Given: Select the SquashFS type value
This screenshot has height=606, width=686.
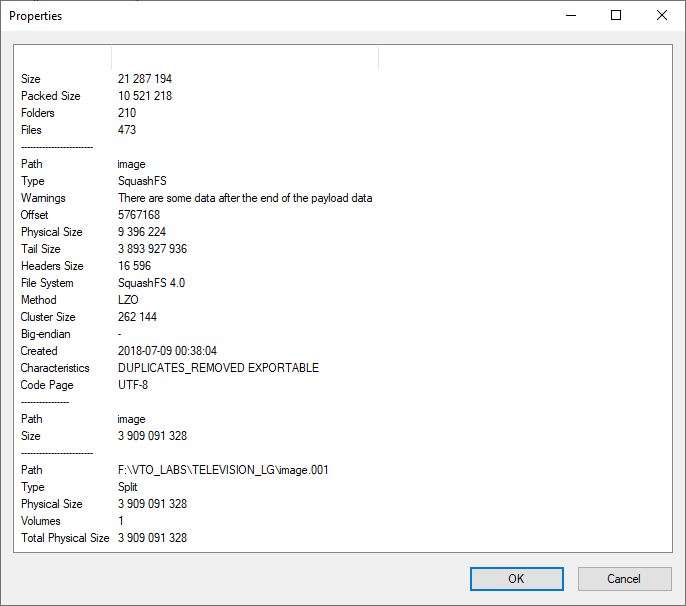Looking at the screenshot, I should (144, 181).
